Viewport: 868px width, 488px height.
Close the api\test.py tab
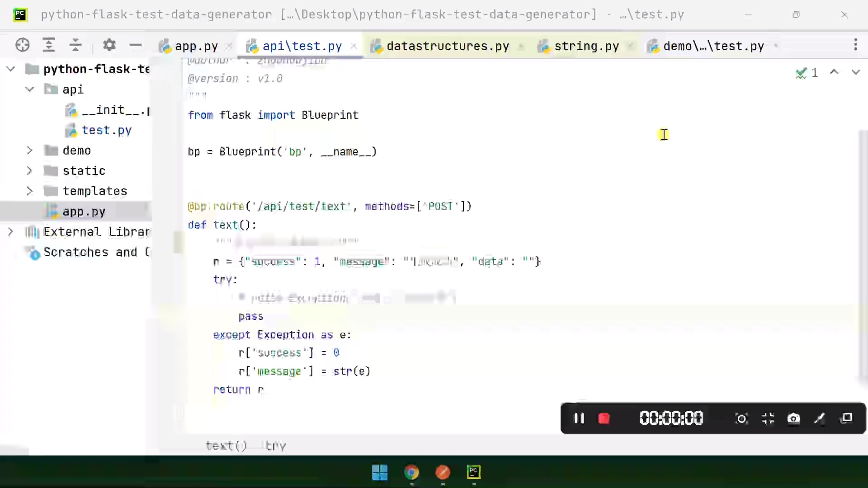354,45
